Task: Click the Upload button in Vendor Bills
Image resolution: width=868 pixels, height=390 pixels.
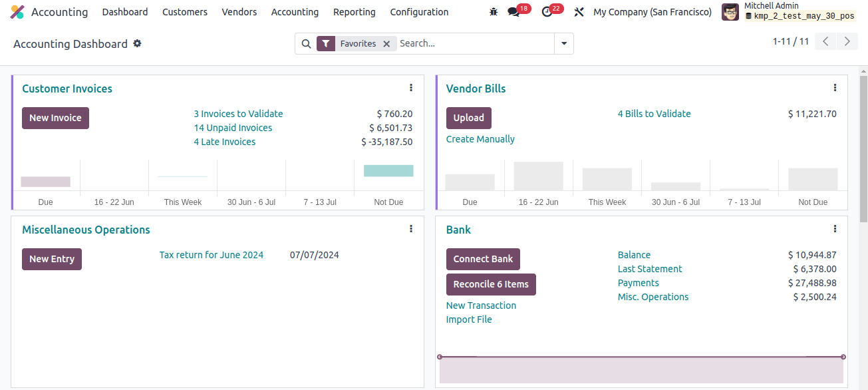Action: point(469,118)
